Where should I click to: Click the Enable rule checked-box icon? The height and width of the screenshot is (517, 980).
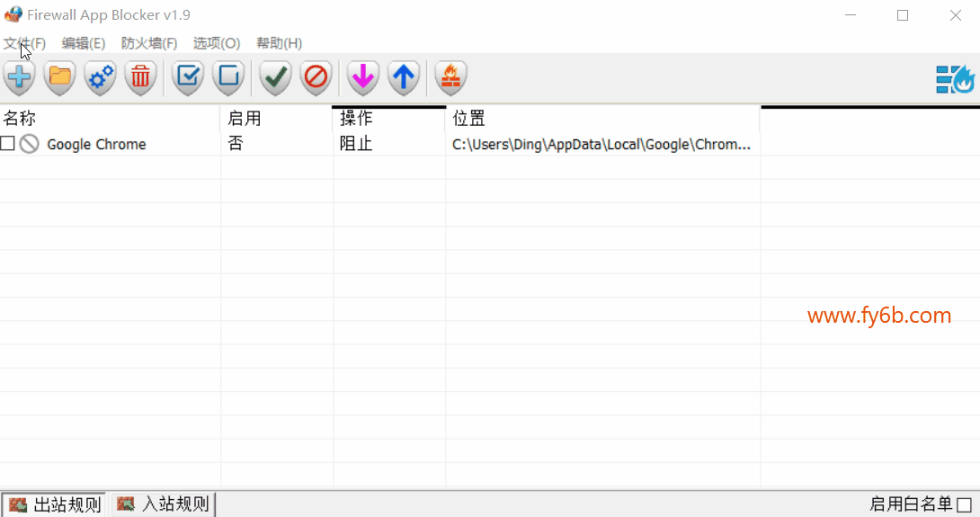[x=188, y=77]
